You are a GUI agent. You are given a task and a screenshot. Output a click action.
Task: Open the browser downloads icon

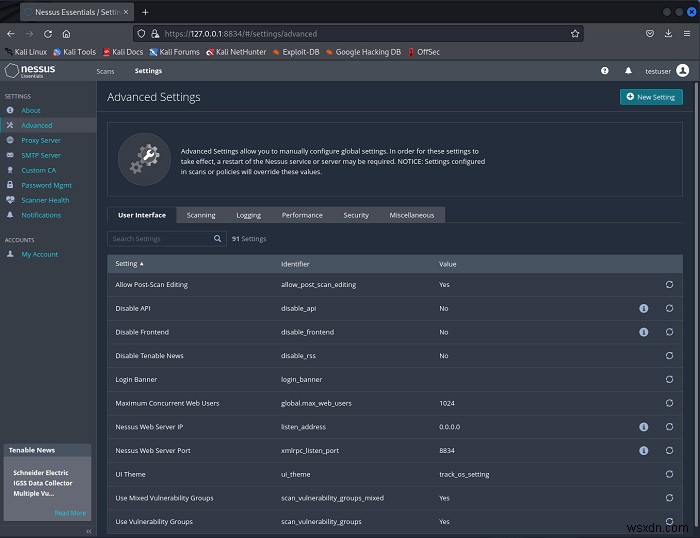[668, 33]
